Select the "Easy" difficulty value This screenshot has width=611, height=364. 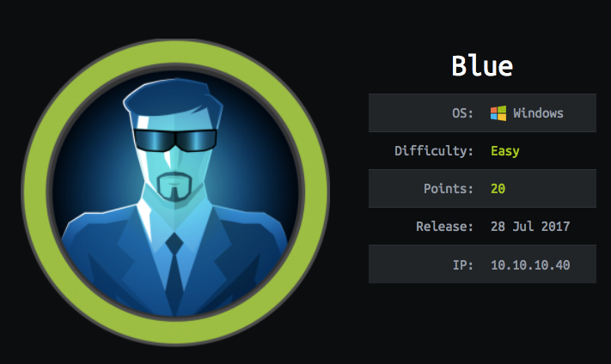[x=505, y=151]
